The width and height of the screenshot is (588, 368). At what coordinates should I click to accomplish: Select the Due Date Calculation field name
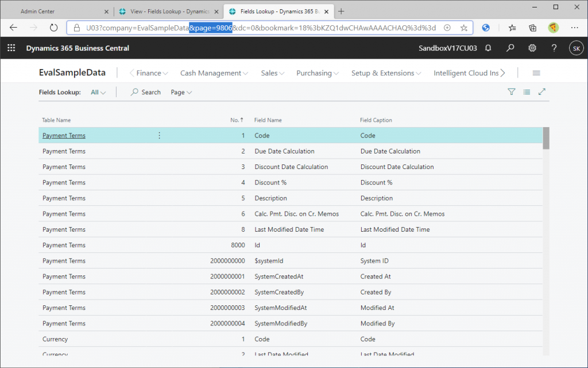(284, 151)
